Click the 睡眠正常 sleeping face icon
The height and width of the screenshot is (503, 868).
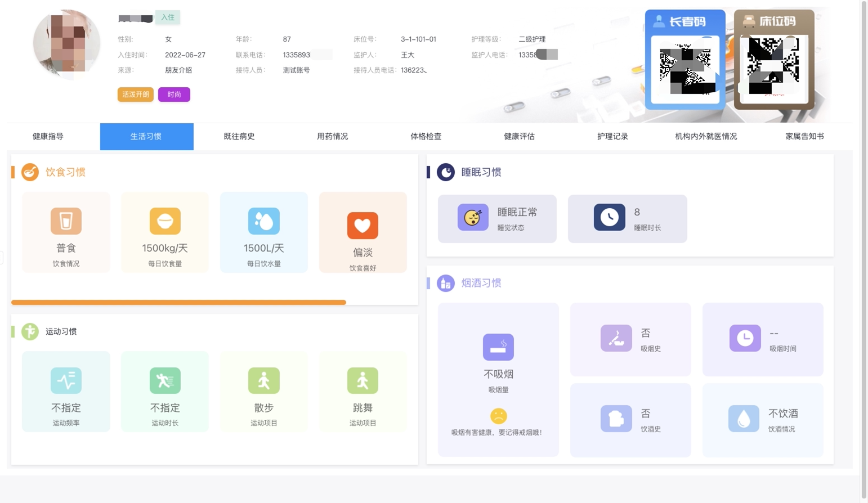pyautogui.click(x=473, y=217)
